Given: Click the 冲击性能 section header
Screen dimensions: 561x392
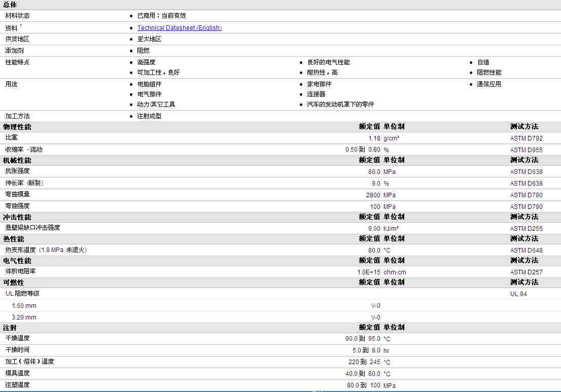Looking at the screenshot, I should tap(17, 218).
